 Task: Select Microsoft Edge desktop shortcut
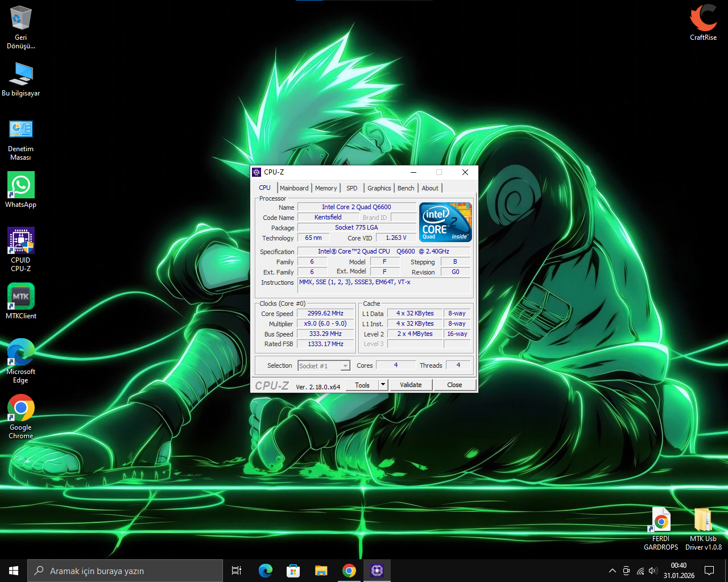(x=21, y=361)
